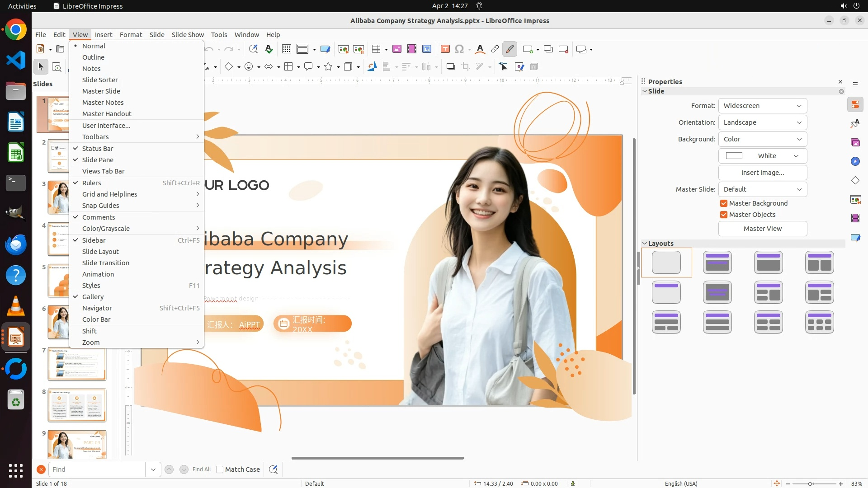Click the Insert Audio or Video icon
Screen dimensions: 868x488
pyautogui.click(x=411, y=49)
